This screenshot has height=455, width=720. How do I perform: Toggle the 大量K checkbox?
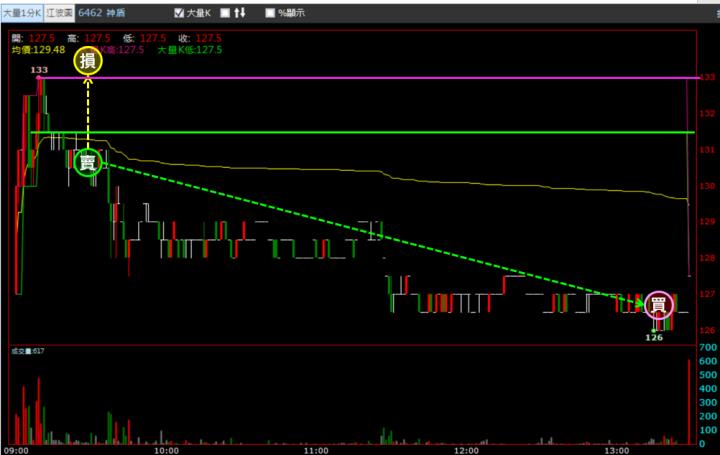(179, 13)
